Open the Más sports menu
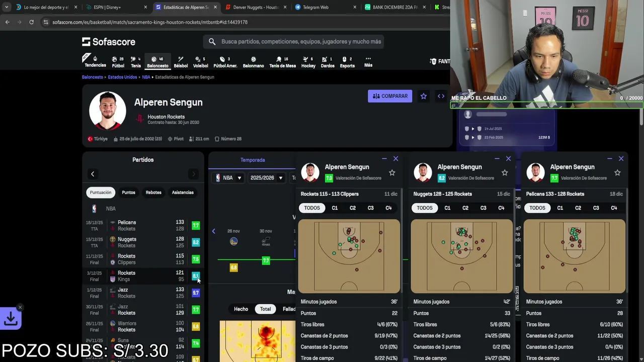Screen dimensions: 644x362 click(x=368, y=62)
